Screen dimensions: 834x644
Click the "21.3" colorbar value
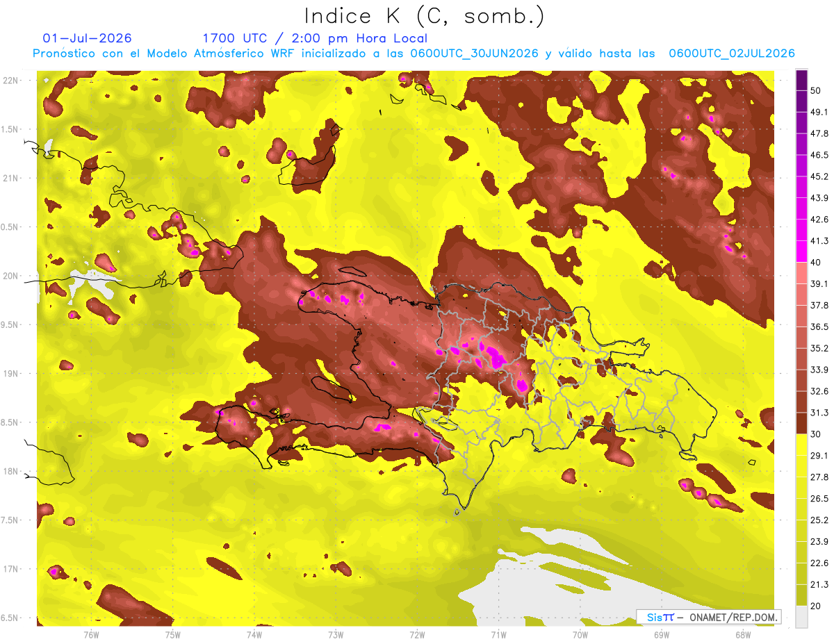coord(819,585)
